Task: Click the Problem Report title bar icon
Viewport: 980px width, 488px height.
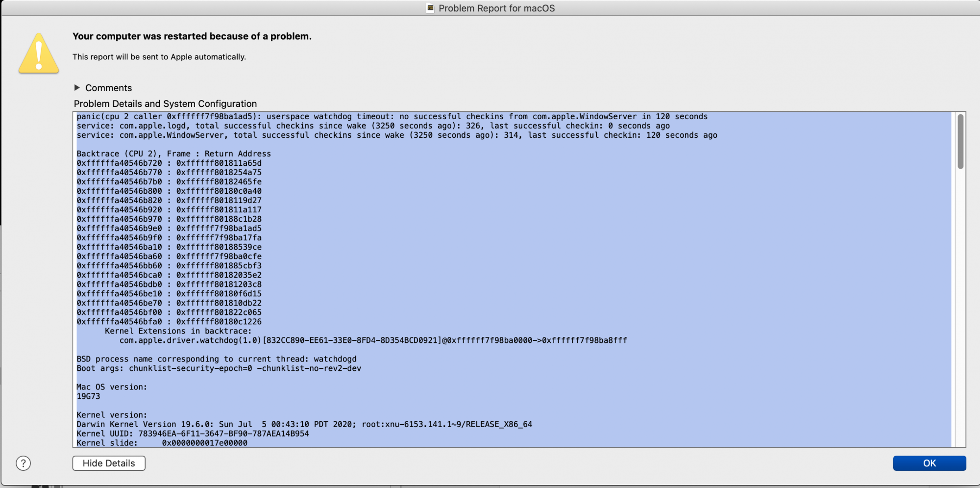Action: click(430, 8)
